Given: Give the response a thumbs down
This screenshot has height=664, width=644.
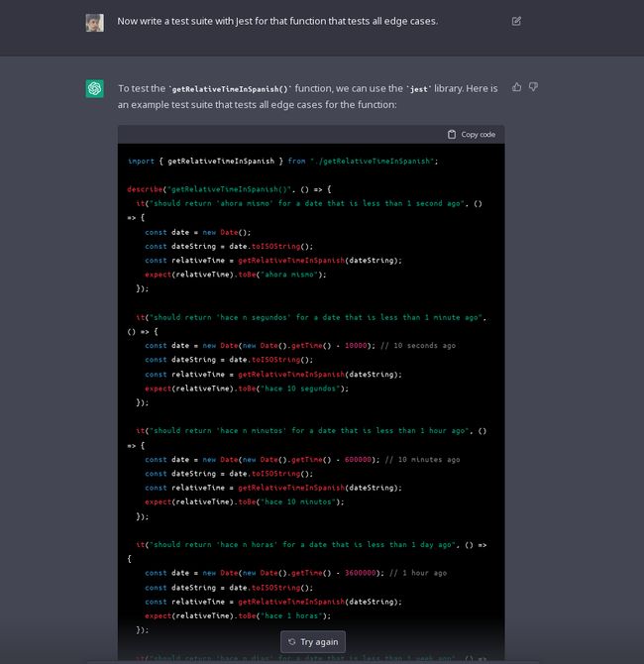Looking at the screenshot, I should click(533, 87).
